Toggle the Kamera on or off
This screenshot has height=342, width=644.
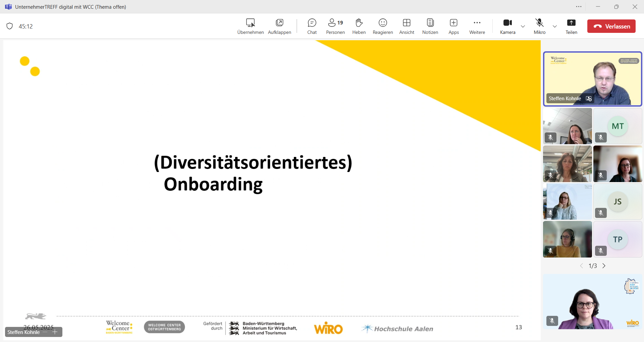(507, 26)
